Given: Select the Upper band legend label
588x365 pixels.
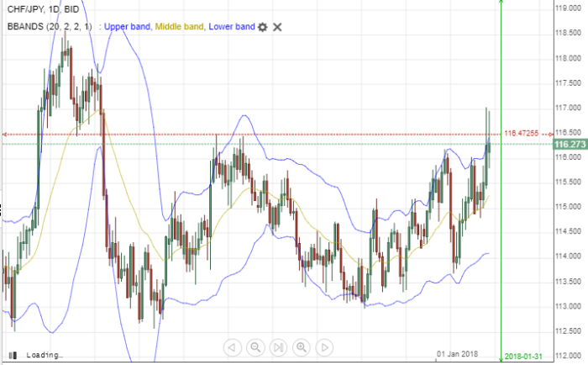Looking at the screenshot, I should pos(128,27).
